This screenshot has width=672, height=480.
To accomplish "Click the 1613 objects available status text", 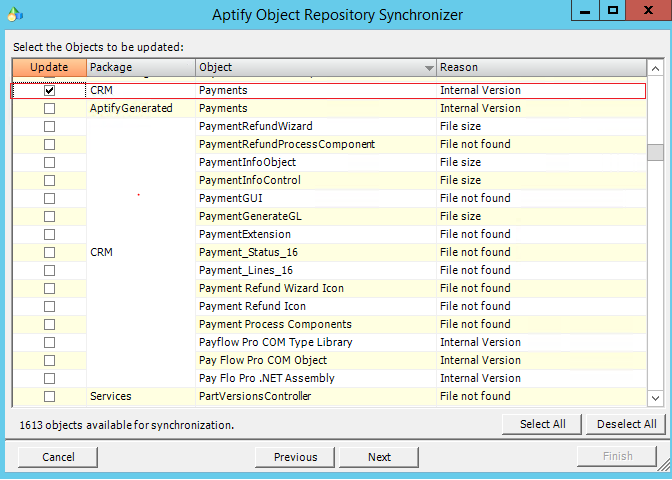I will pyautogui.click(x=126, y=425).
